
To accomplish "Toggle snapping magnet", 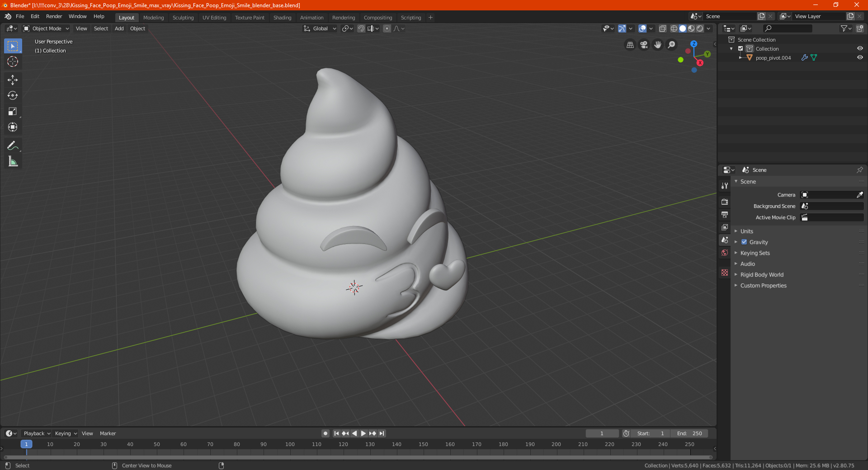I will pyautogui.click(x=361, y=28).
